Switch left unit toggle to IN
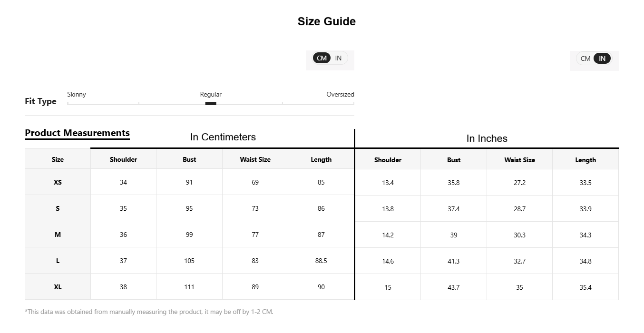The width and height of the screenshot is (644, 333). [x=338, y=58]
